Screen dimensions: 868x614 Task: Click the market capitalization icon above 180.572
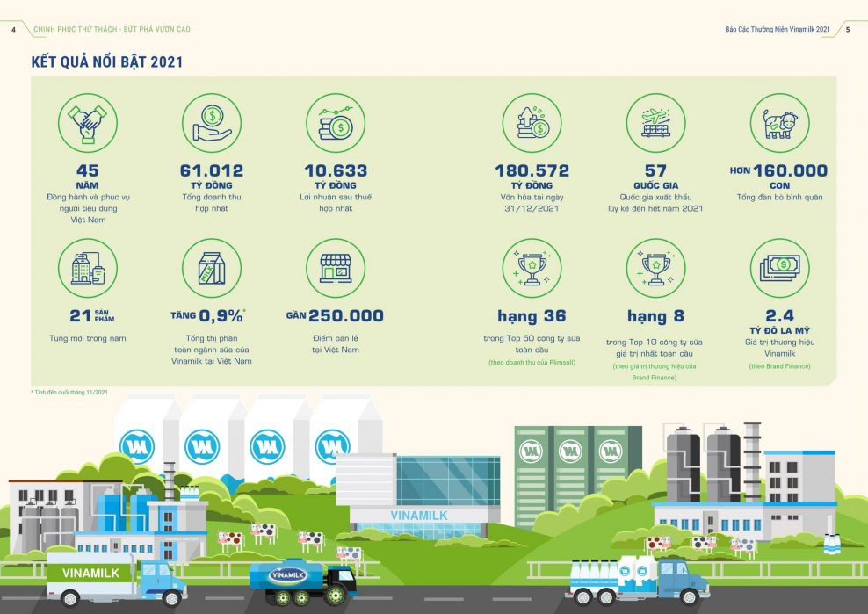click(532, 123)
